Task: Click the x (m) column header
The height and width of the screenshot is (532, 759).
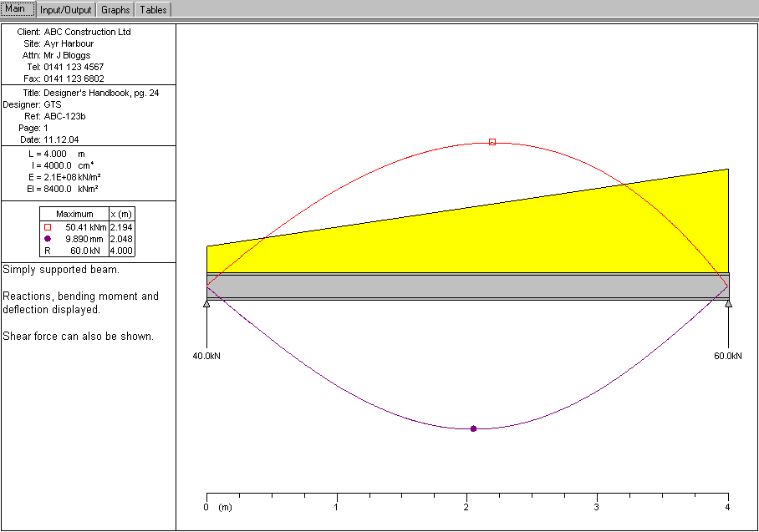Action: coord(121,214)
